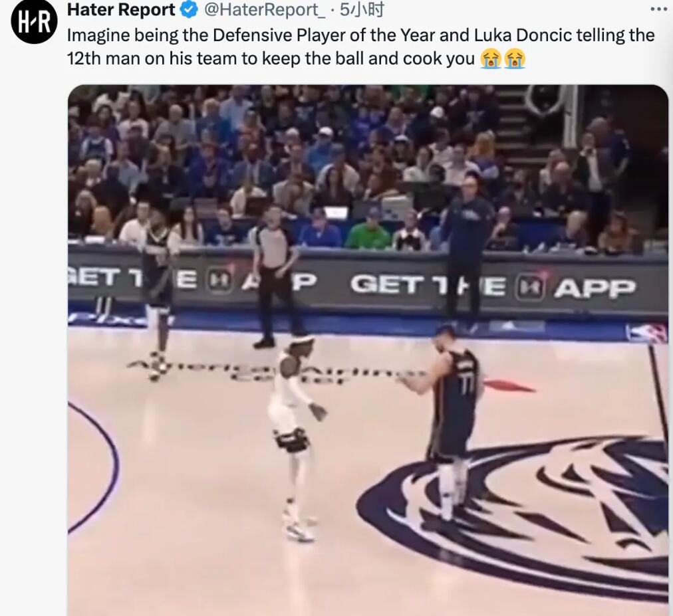673x616 pixels.
Task: Open the three-dot more options menu
Action: tap(659, 9)
